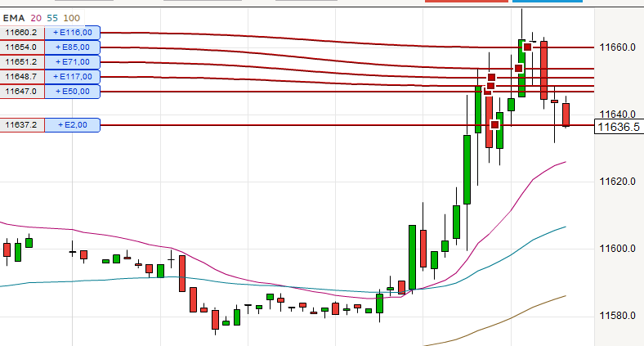This screenshot has width=644, height=346.
Task: Click the 11660.0 price axis label
Action: [617, 47]
